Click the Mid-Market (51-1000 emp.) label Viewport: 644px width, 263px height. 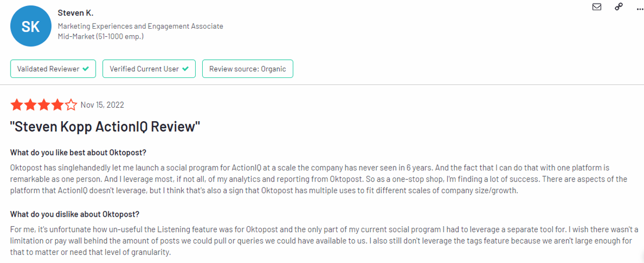click(x=101, y=36)
